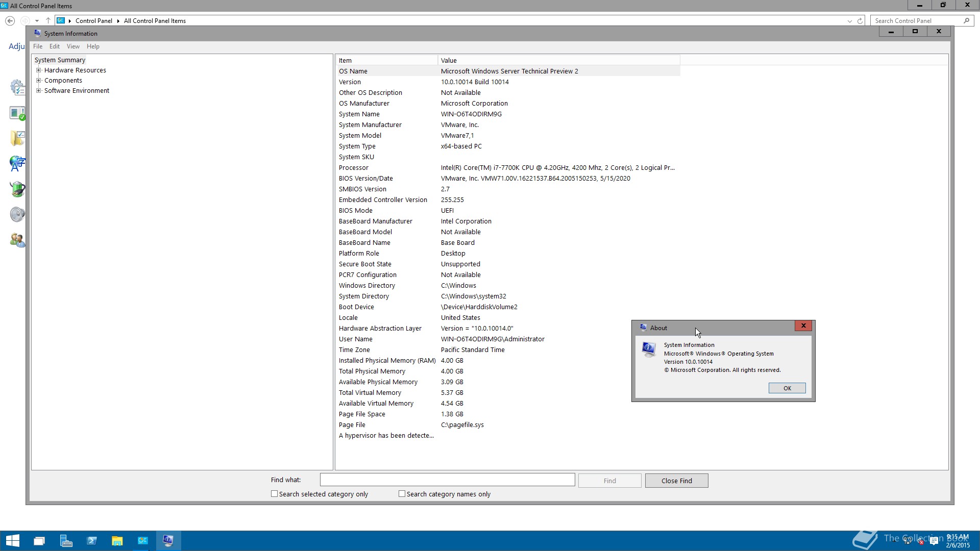Go back in Control Panel window

tap(10, 21)
